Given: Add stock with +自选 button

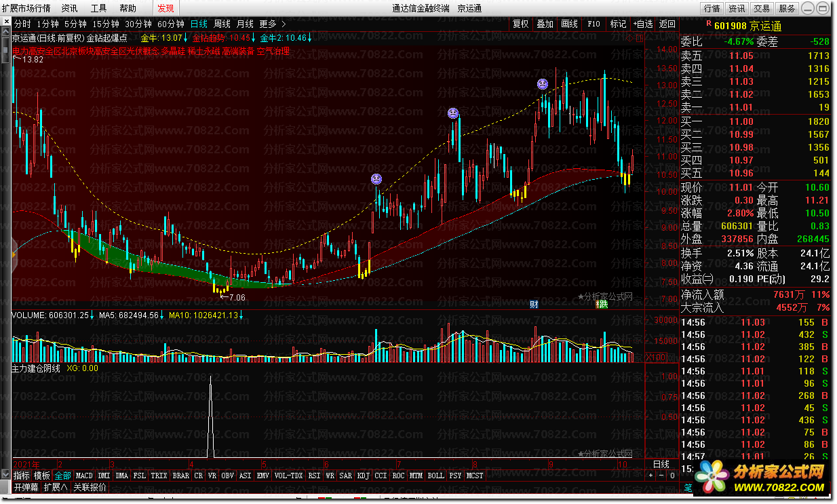Looking at the screenshot, I should [643, 24].
